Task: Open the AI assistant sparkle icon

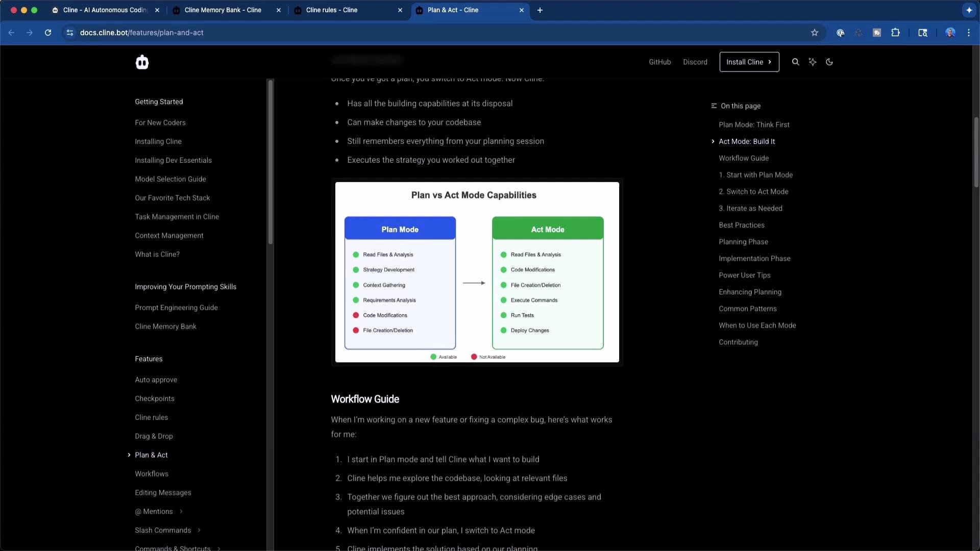Action: pos(813,62)
